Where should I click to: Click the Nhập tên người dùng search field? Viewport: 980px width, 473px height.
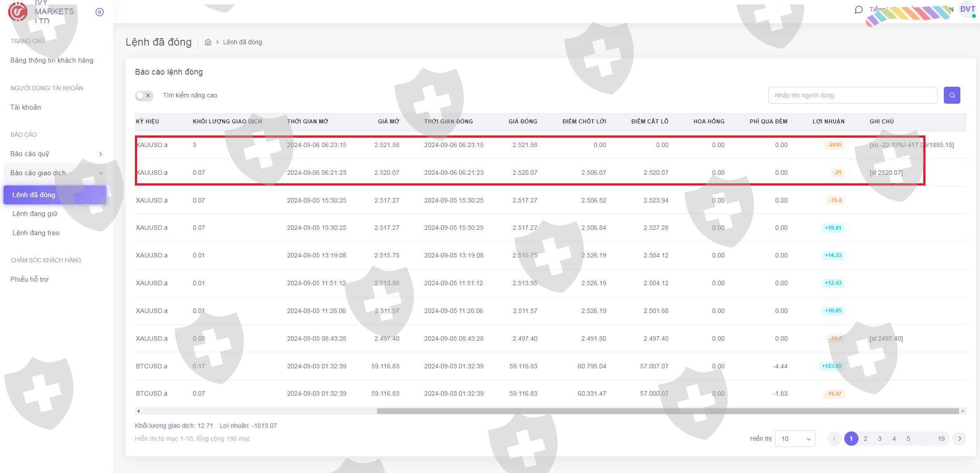point(852,95)
